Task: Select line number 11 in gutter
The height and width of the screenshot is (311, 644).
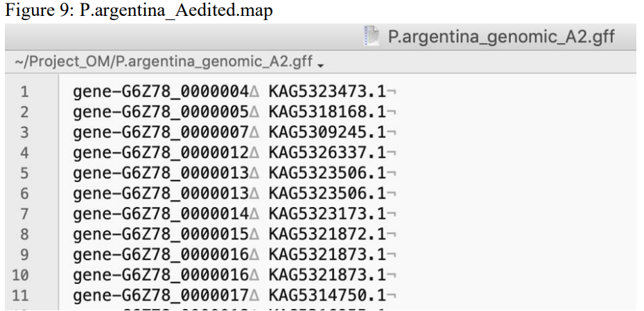Action: point(21,295)
